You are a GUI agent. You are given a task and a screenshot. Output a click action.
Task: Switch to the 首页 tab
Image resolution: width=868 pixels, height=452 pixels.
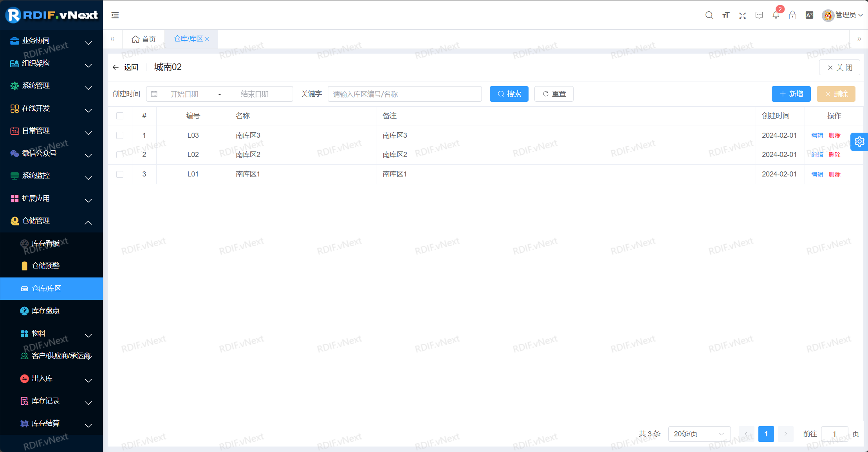click(x=144, y=39)
